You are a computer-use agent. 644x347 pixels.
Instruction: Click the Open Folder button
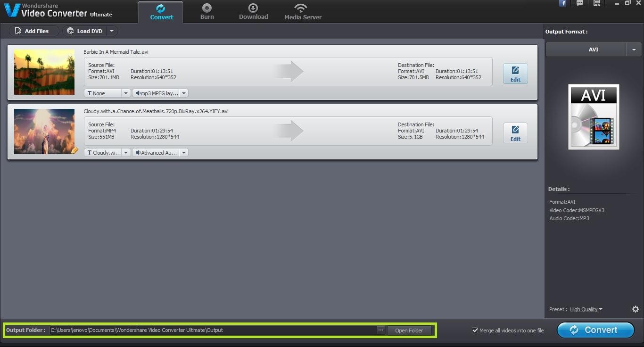click(409, 330)
